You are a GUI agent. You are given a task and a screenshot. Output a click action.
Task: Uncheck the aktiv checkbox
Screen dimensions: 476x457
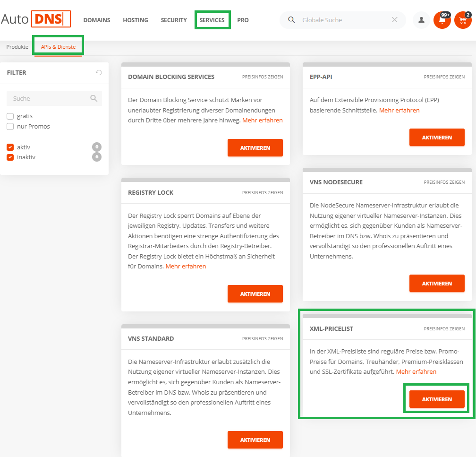[10, 147]
